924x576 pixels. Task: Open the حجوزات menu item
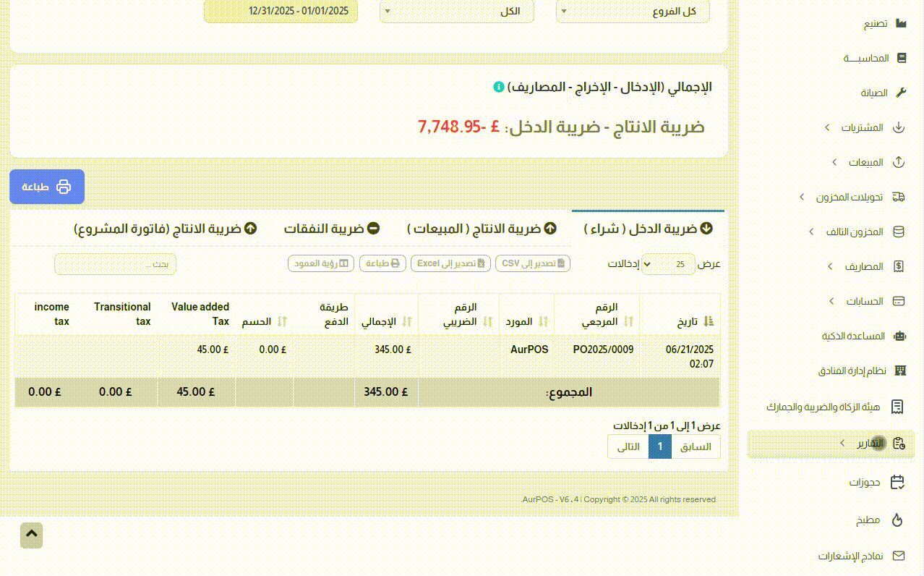click(865, 482)
